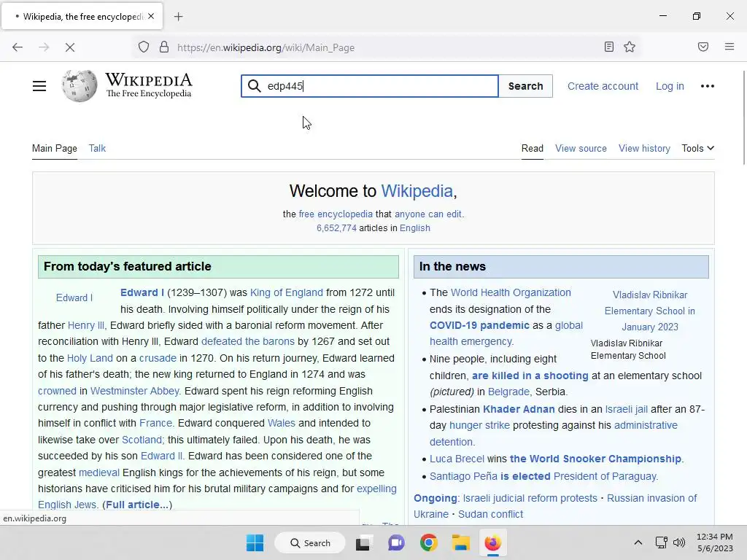Open the King of England link

pyautogui.click(x=286, y=292)
